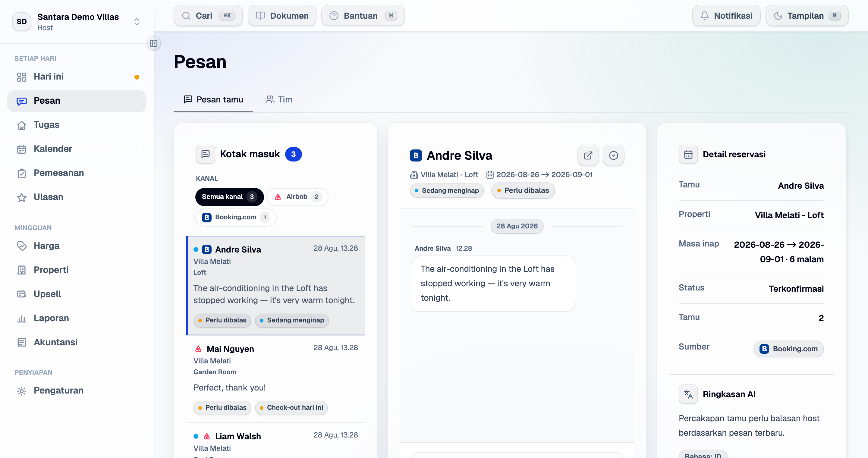868x458 pixels.
Task: Click the Airbnb logo on Mai Nguyen's message
Action: 199,349
